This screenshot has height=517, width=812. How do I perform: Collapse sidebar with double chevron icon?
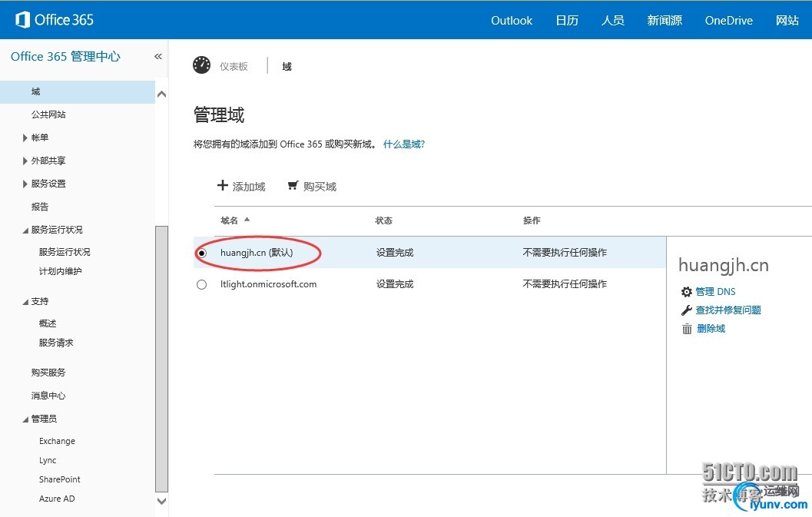pos(158,57)
